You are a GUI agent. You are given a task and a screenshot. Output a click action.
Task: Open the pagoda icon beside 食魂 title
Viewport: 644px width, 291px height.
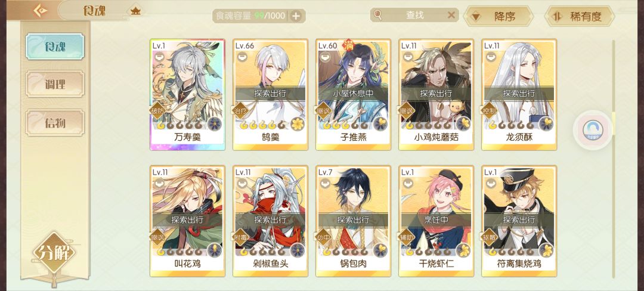[135, 11]
